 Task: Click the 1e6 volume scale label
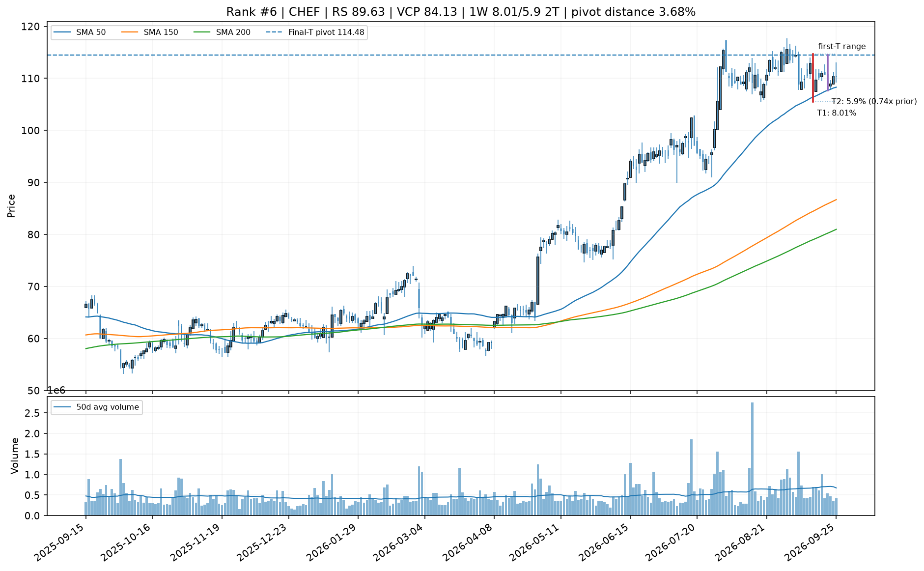56,390
